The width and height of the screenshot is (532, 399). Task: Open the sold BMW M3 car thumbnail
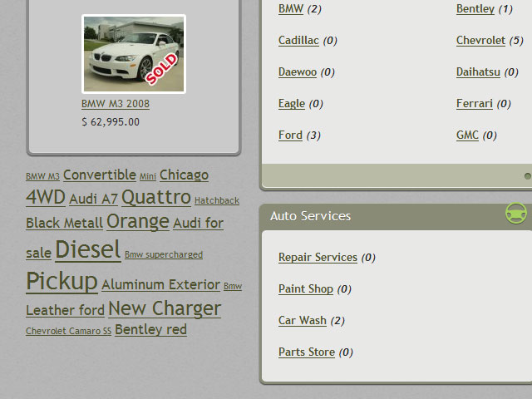pos(134,54)
